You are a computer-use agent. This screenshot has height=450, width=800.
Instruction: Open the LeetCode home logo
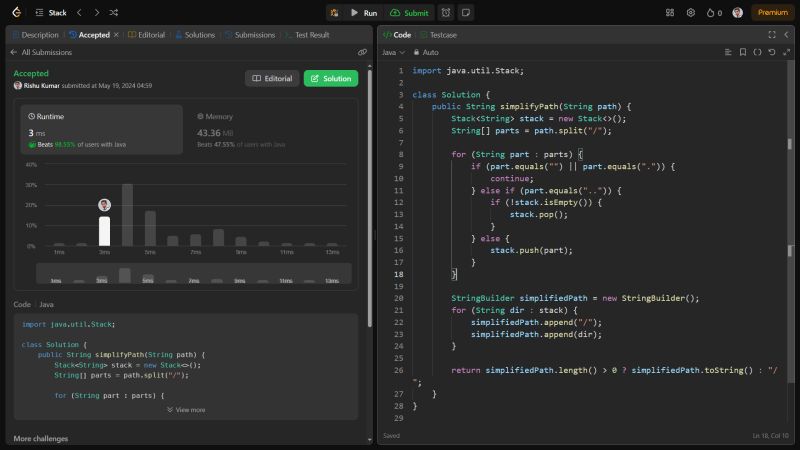[17, 12]
